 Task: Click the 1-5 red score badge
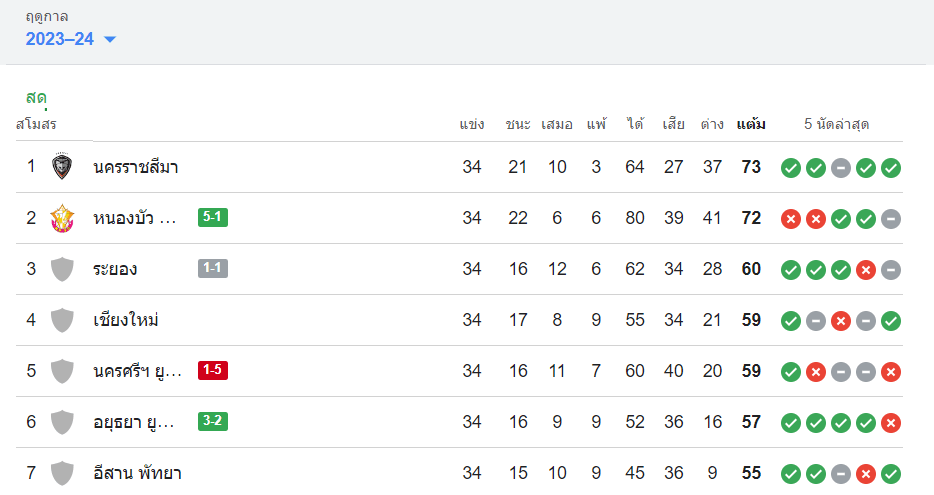[x=213, y=370]
